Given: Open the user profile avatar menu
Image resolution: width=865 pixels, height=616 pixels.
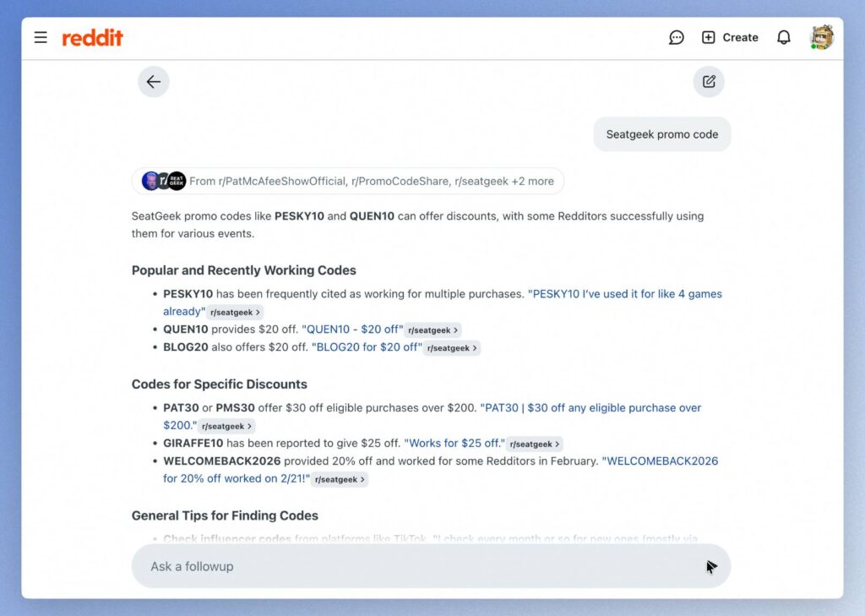Looking at the screenshot, I should point(821,37).
